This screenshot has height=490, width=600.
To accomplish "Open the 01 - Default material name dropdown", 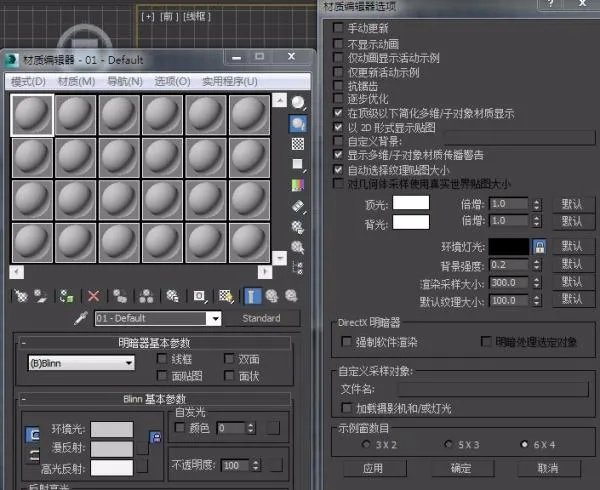I will click(216, 319).
